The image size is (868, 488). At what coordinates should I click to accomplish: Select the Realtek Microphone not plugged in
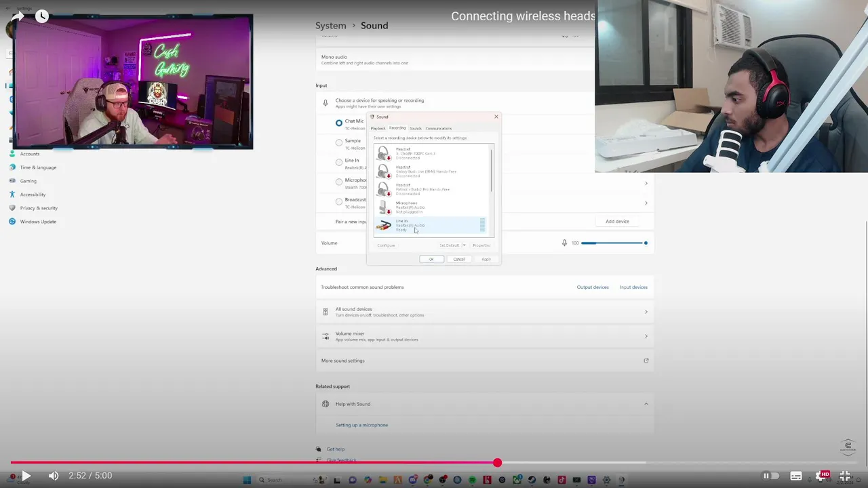(431, 207)
